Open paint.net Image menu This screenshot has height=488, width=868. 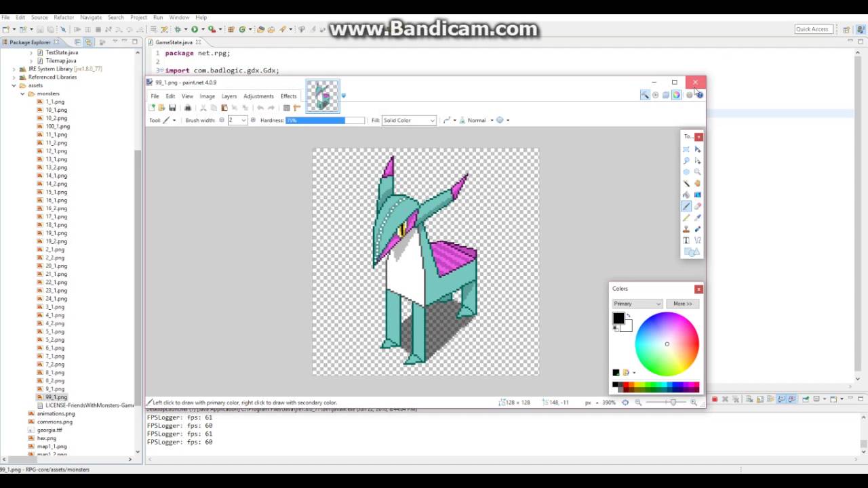208,96
